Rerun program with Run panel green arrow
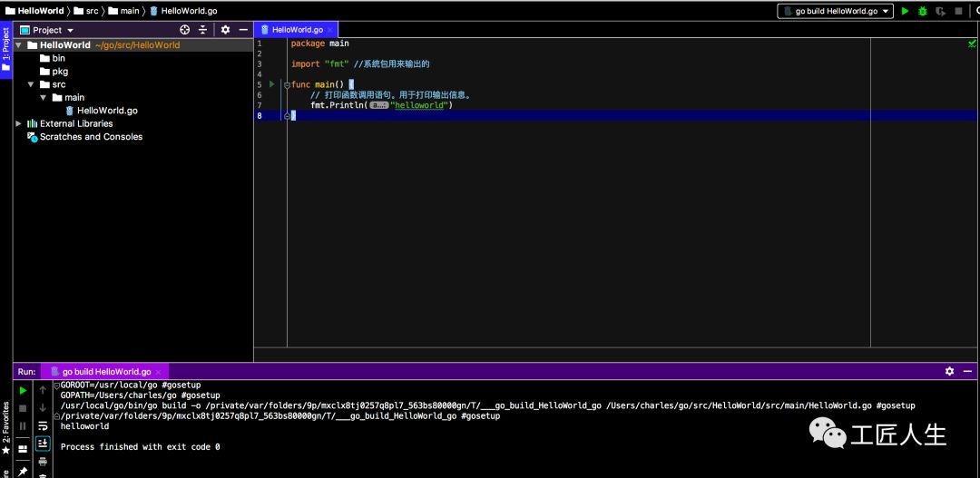This screenshot has width=980, height=478. click(23, 390)
